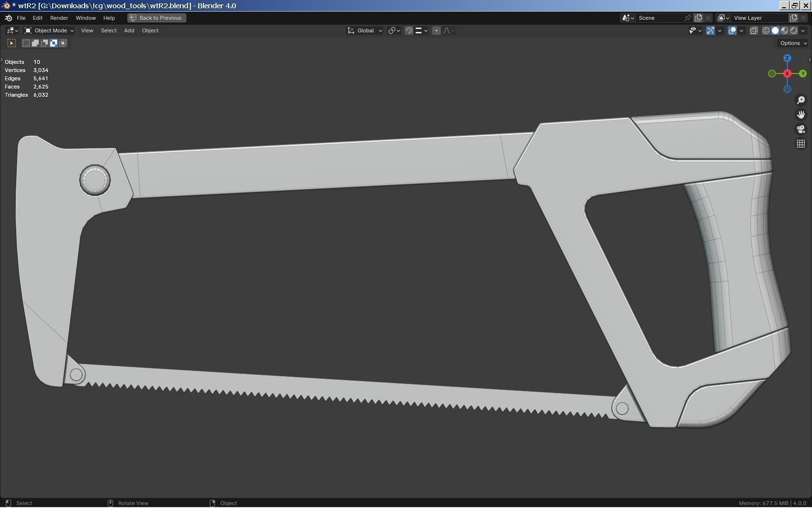Click the Memory and version status text
Viewport: 812px width, 508px height.
click(x=772, y=503)
